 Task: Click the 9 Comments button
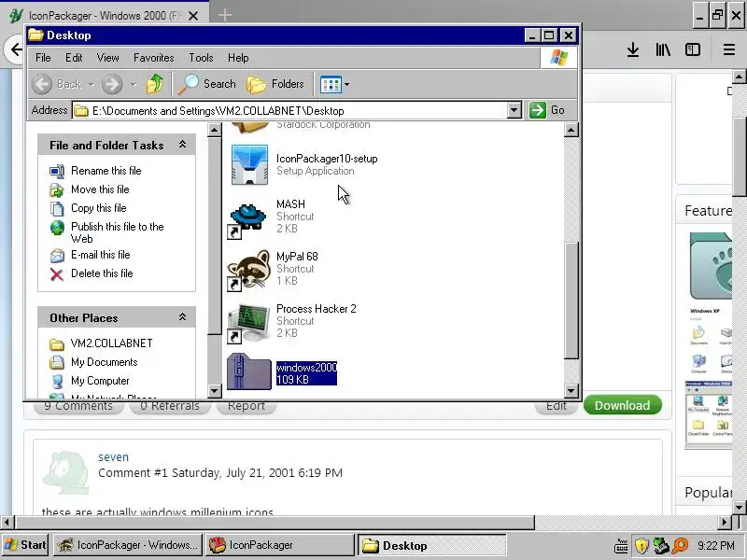[x=78, y=406]
